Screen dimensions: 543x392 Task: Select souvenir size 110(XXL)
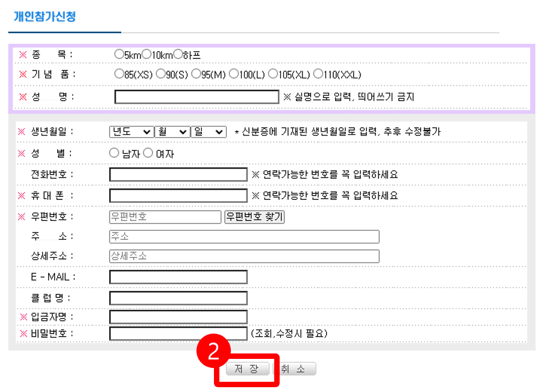318,73
